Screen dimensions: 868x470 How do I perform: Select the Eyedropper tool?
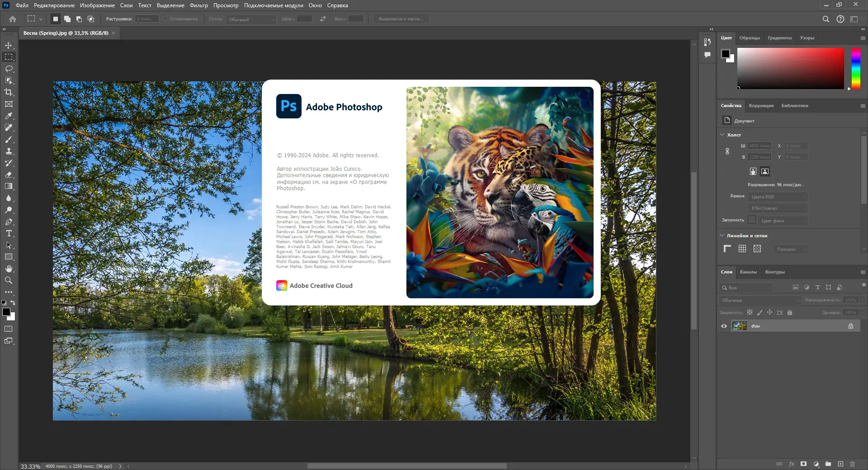pyautogui.click(x=9, y=116)
